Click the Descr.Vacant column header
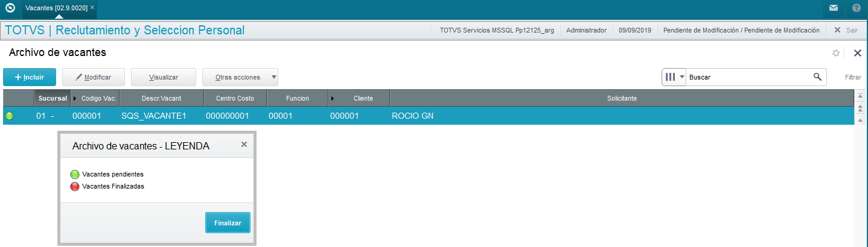 coord(161,98)
